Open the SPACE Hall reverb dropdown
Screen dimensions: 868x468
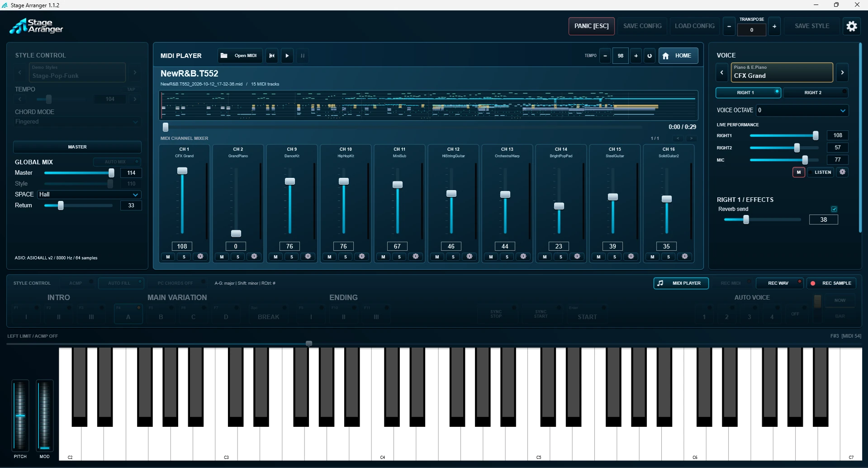[90, 194]
